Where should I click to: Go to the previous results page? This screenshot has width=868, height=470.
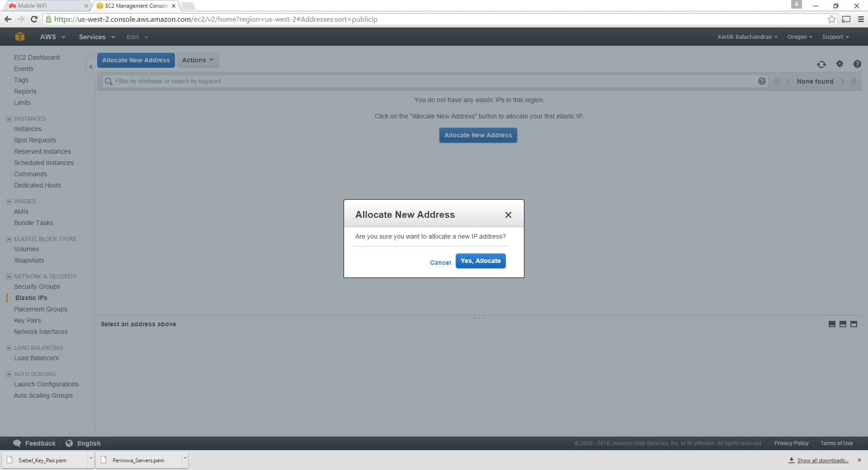pos(788,81)
